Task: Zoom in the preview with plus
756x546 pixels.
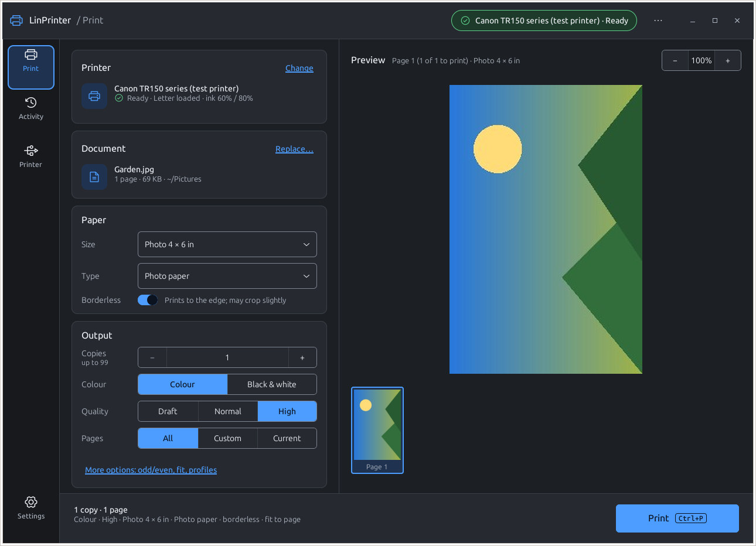Action: pyautogui.click(x=728, y=60)
